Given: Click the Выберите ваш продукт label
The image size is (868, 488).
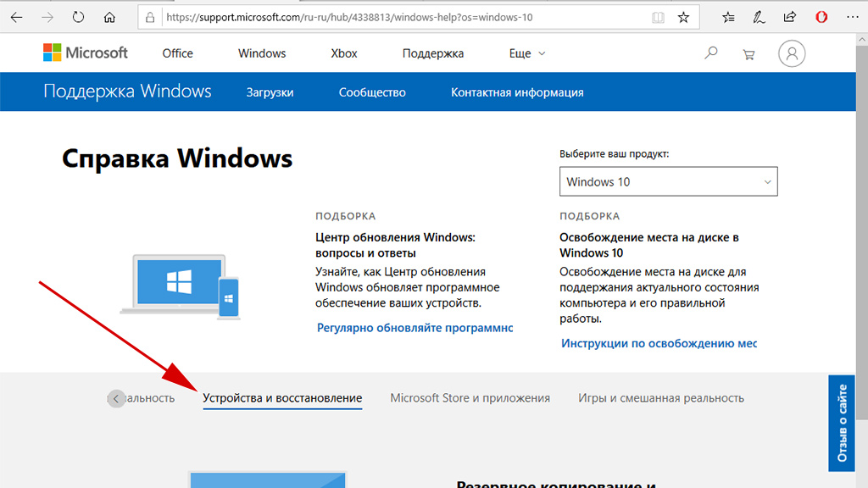Looking at the screenshot, I should point(614,154).
